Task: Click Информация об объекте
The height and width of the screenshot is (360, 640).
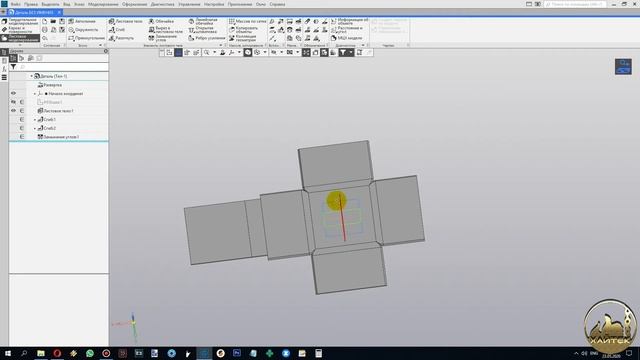Action: [x=349, y=22]
